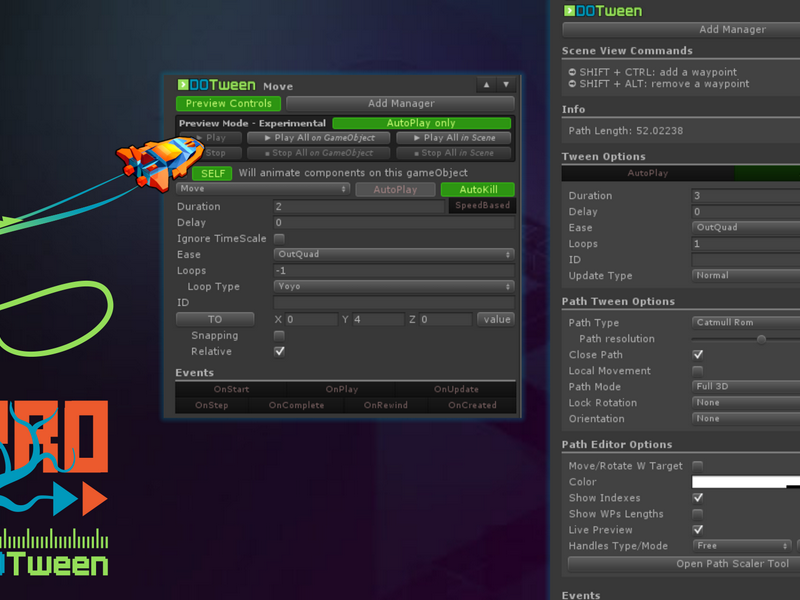The image size is (800, 600).
Task: Click Delay field in Move panel
Action: coord(394,222)
